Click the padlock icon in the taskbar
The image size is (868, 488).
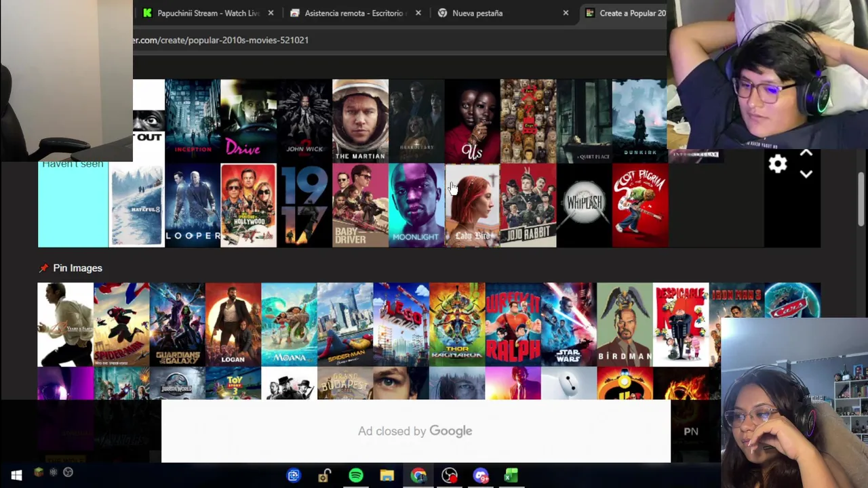point(325,476)
